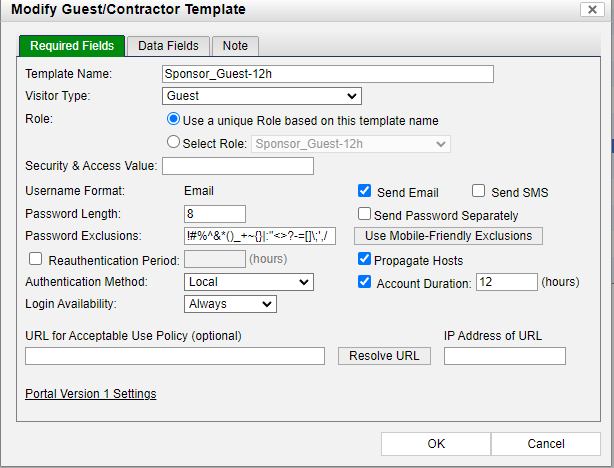This screenshot has width=614, height=468.
Task: Check Send Password Separately
Action: click(365, 214)
